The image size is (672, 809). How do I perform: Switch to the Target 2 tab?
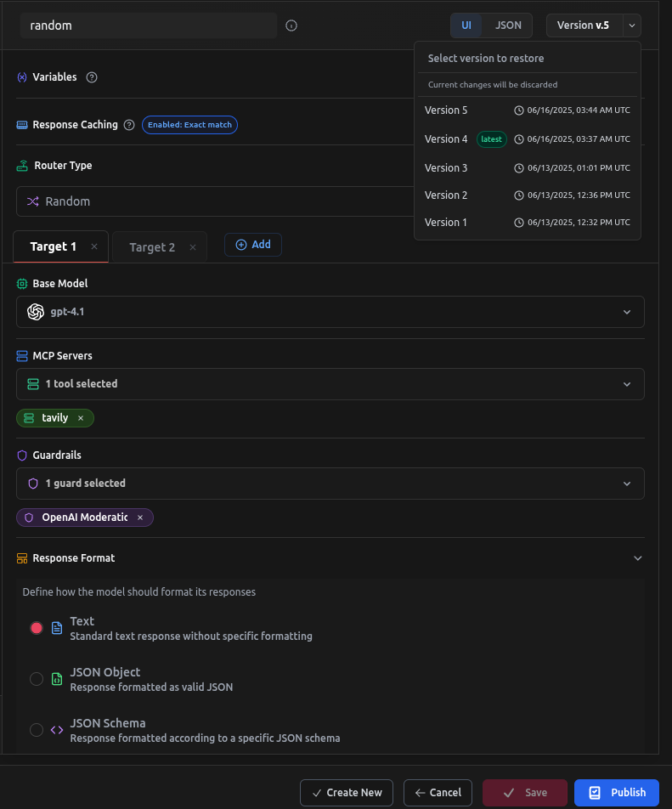(152, 247)
